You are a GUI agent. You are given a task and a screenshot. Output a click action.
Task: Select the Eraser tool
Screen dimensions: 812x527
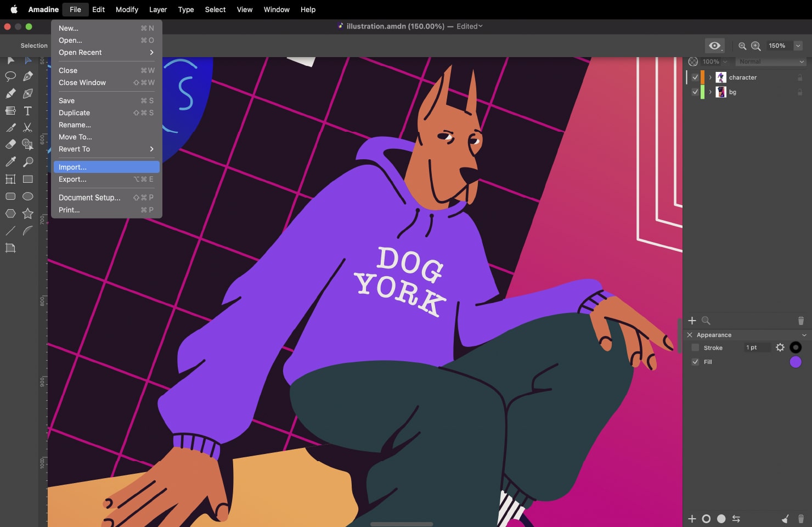pos(10,144)
